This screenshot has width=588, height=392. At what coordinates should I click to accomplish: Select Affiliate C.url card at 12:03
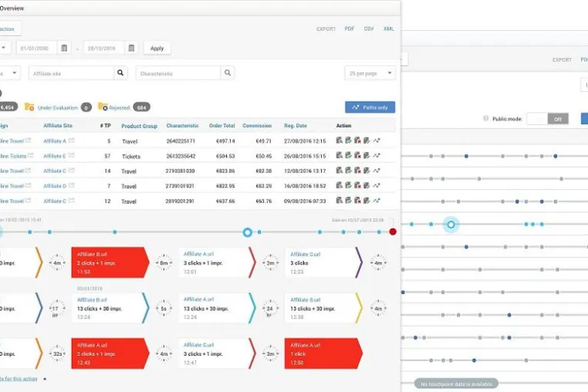[324, 262]
